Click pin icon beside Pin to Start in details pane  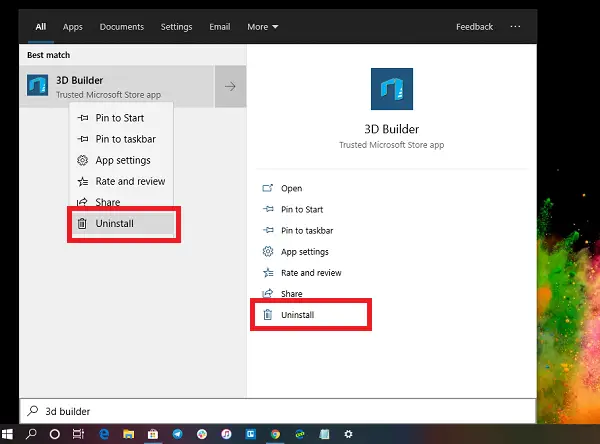(268, 209)
